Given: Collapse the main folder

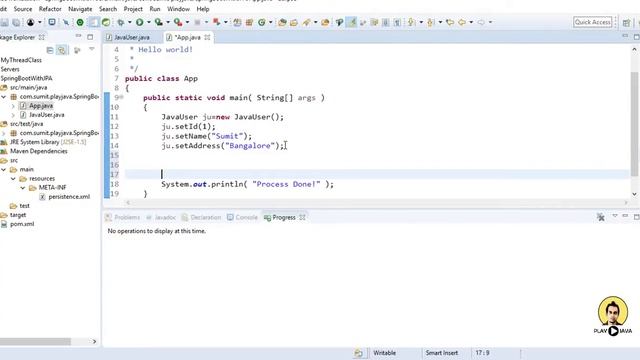Looking at the screenshot, I should [x=4, y=169].
